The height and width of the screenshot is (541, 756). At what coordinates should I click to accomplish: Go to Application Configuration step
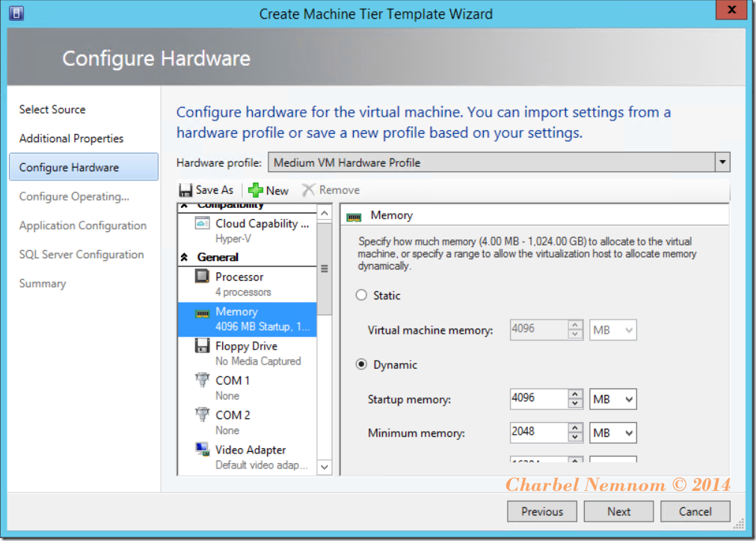click(83, 225)
